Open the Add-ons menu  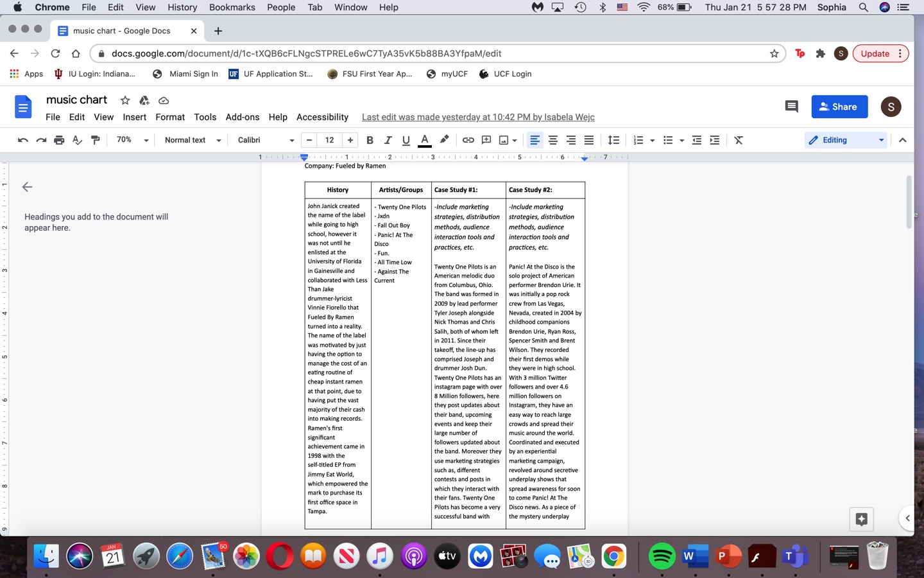243,117
